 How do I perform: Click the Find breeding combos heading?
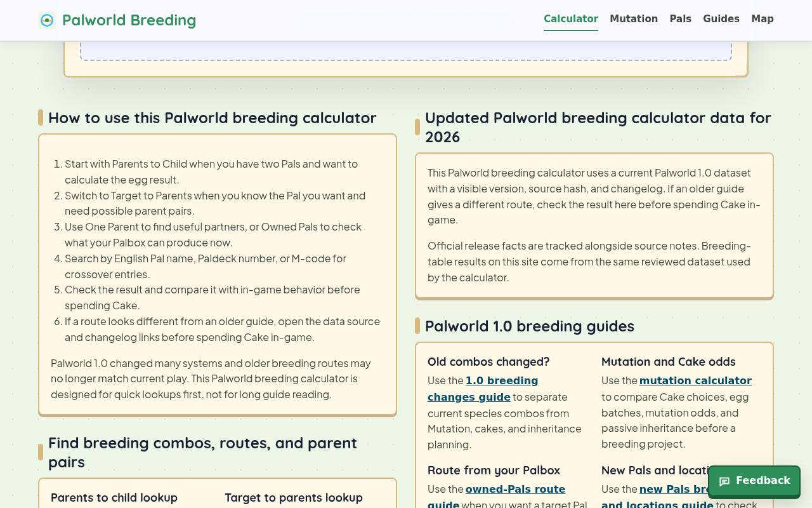coord(202,452)
